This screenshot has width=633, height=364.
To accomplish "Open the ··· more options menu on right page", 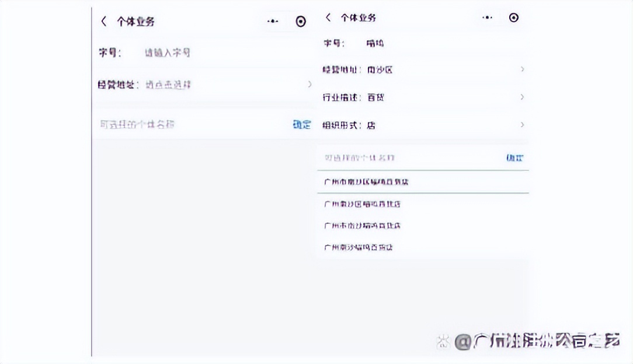I will coord(488,17).
